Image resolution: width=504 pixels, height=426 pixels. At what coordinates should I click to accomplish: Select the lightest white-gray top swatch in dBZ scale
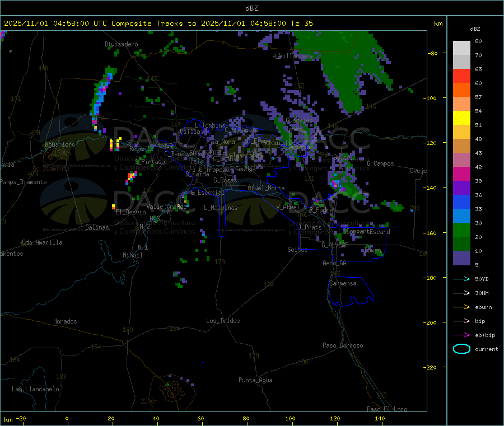click(461, 48)
